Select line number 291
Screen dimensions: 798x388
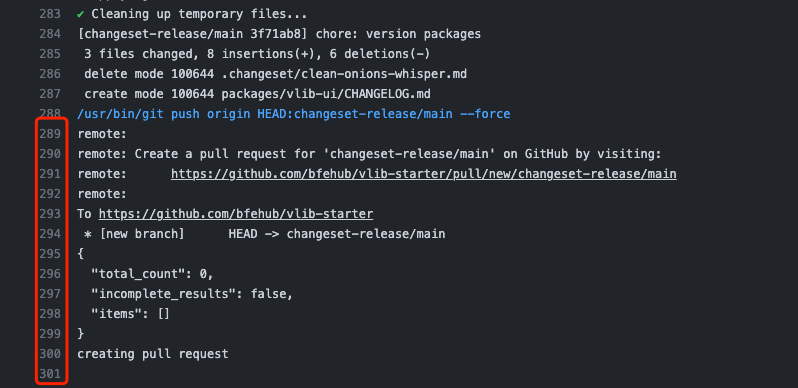(x=50, y=174)
